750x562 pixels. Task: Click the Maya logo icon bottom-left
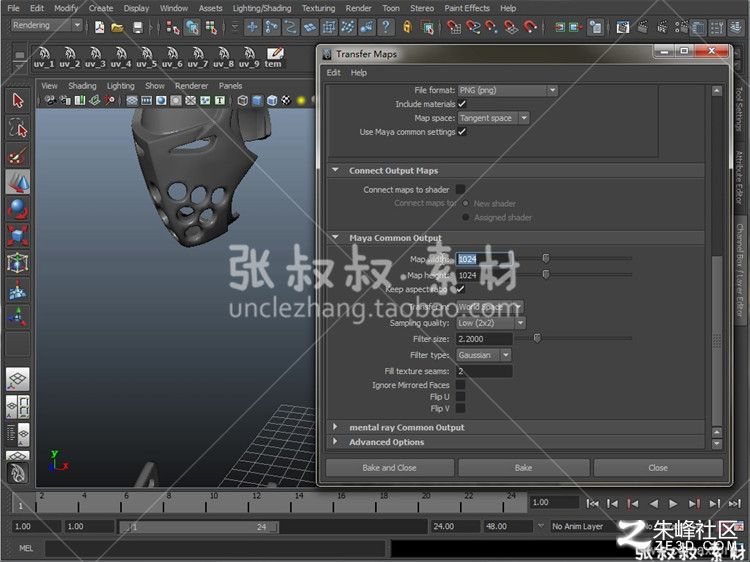18,474
